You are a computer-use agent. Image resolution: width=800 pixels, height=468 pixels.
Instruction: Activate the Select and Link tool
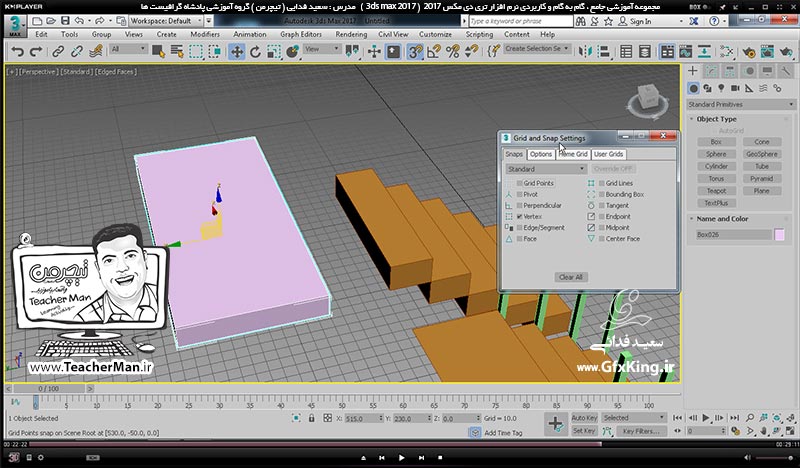pos(58,52)
